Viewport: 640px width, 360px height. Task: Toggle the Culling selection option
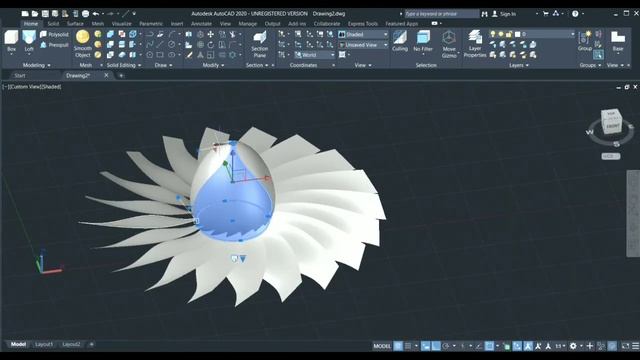(x=400, y=41)
